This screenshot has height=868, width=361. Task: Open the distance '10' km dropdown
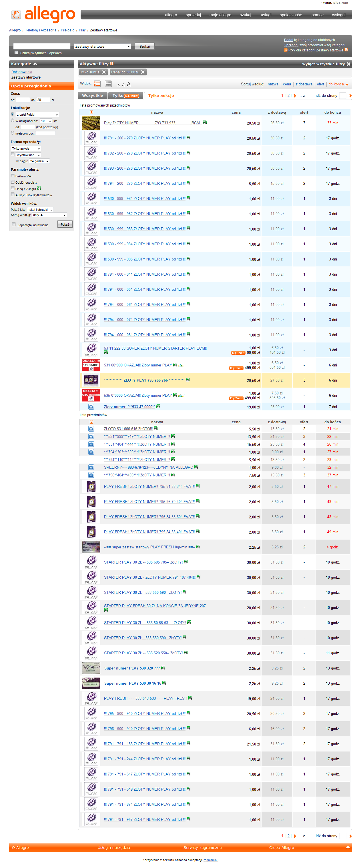coord(46,121)
